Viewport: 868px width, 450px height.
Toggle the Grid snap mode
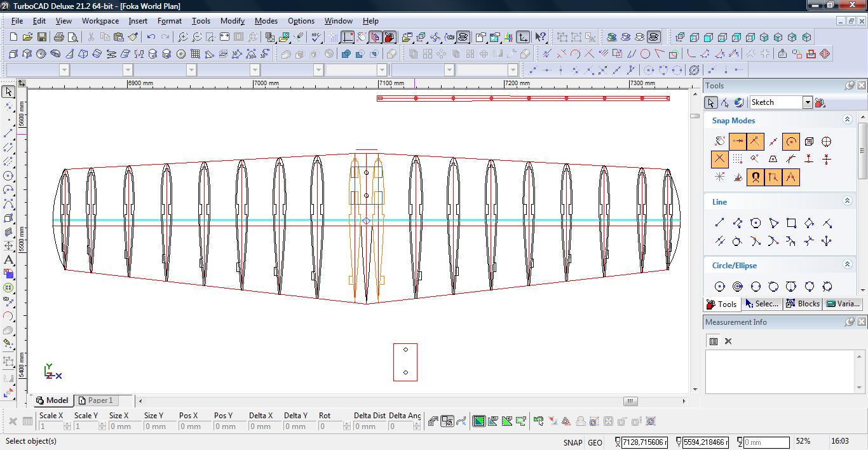tap(737, 159)
